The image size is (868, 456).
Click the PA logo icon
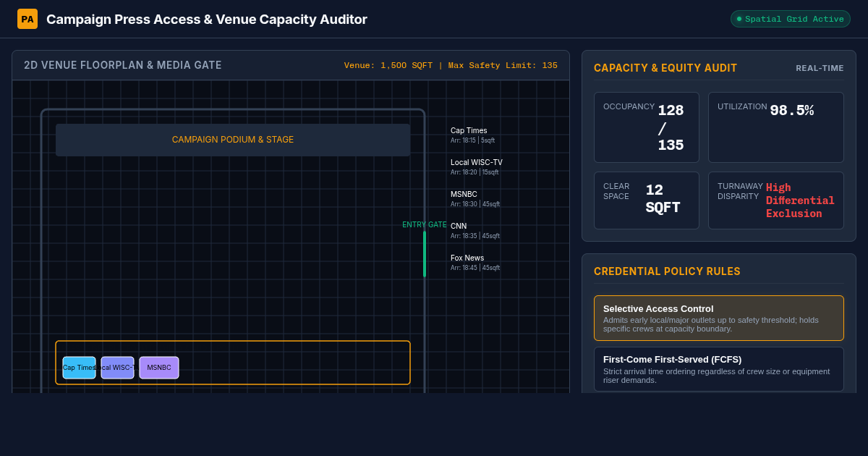click(27, 19)
